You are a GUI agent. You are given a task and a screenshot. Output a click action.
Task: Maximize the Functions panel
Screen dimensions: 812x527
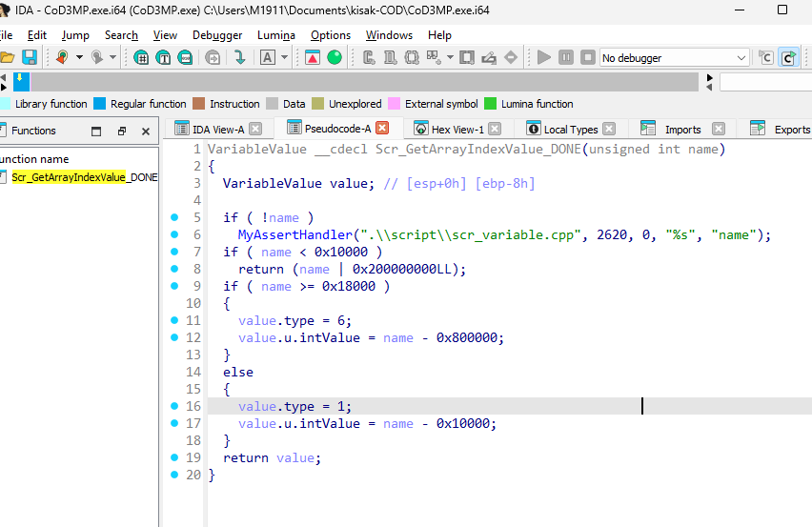(96, 131)
